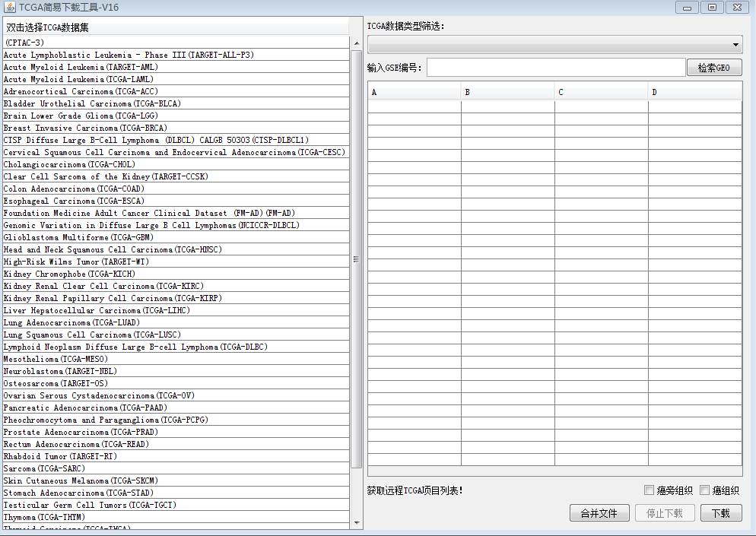This screenshot has width=756, height=536.
Task: Select Sarcoma (TCGA-SARC)
Action: [176, 468]
